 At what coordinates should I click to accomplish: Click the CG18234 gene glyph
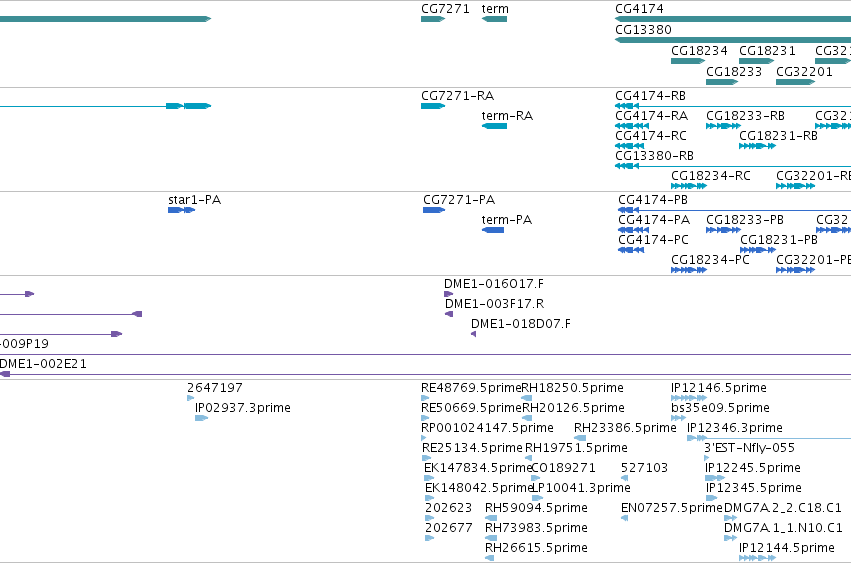(688, 61)
